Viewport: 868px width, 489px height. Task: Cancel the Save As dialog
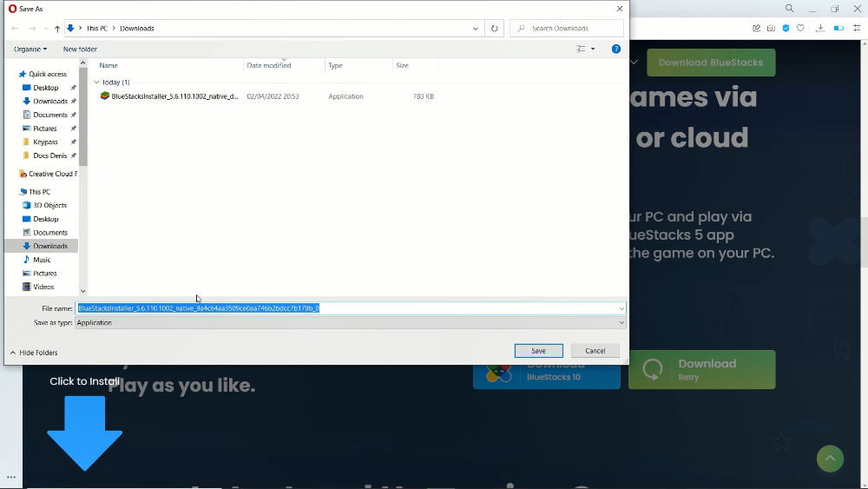pos(595,351)
